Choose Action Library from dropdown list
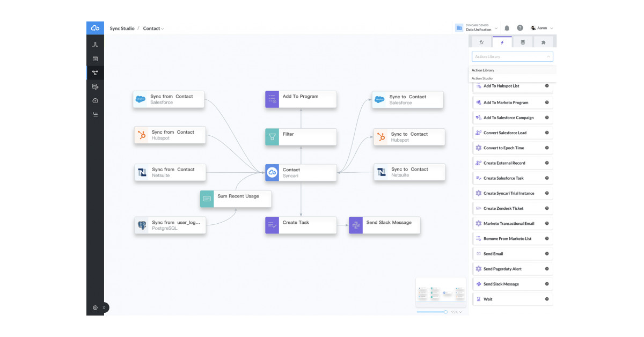 pyautogui.click(x=513, y=70)
